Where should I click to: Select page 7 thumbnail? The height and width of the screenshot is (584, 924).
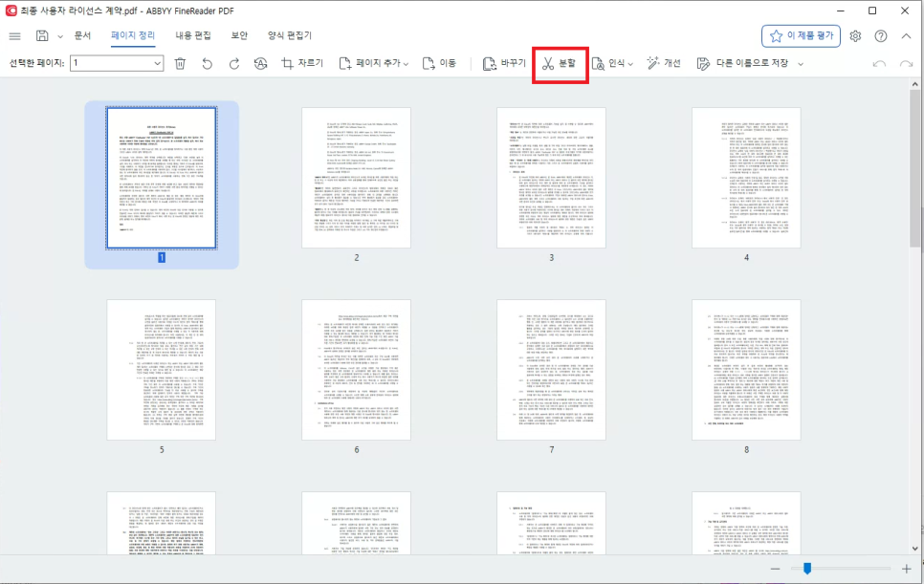[x=552, y=370]
